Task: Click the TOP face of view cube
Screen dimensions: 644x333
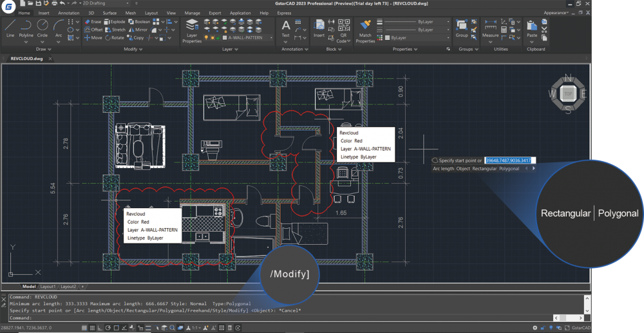Action: 568,94
